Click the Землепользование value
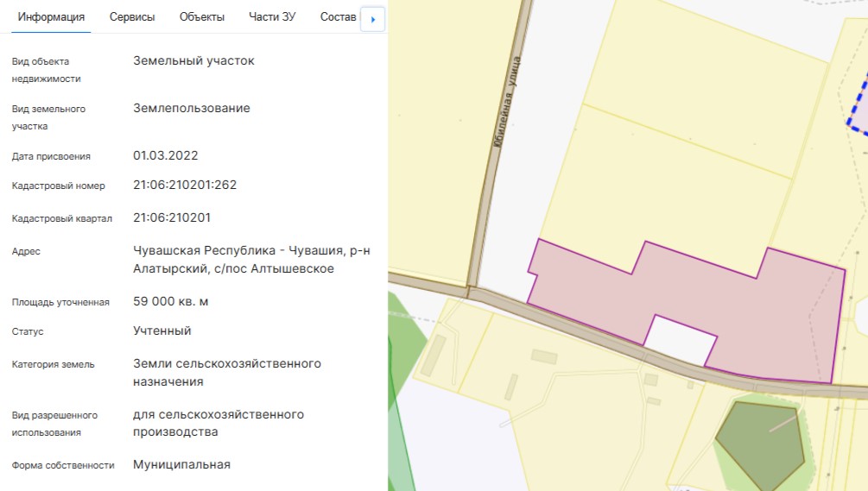Screen dimensions: 868x491 coord(192,109)
